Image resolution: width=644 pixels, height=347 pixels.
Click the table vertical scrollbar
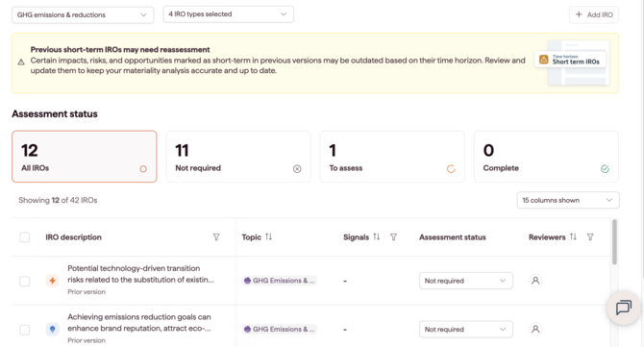coord(614,242)
